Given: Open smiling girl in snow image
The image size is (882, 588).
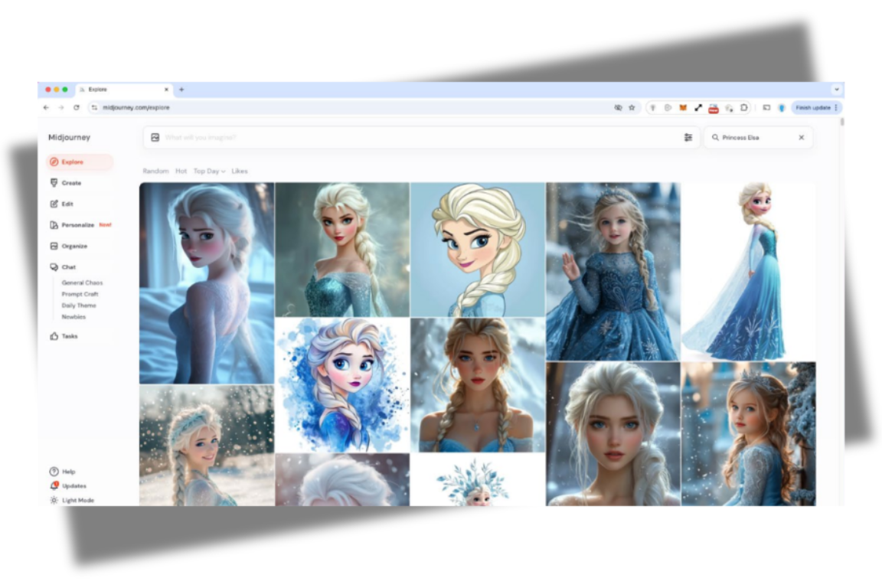Looking at the screenshot, I should [x=207, y=446].
